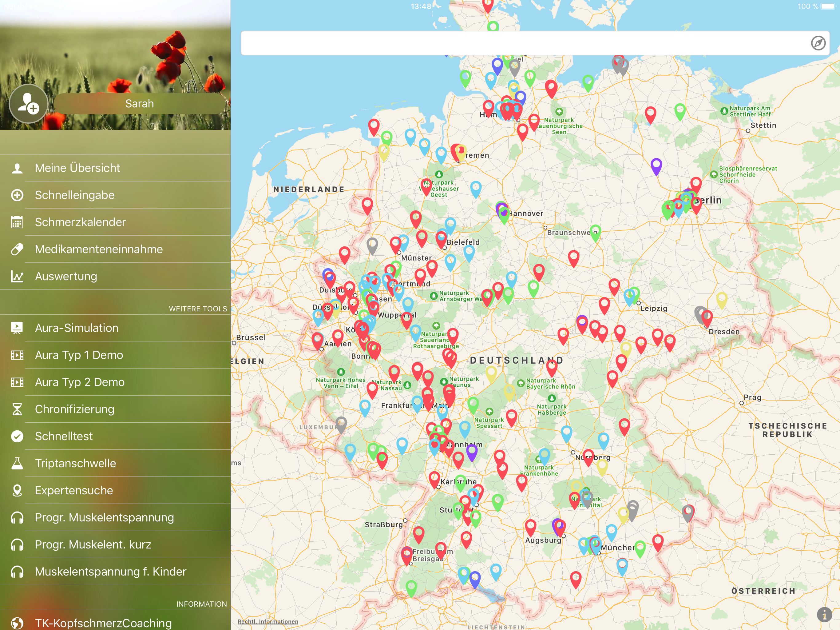Viewport: 840px width, 630px height.
Task: Click the Stettin city label
Action: [x=763, y=125]
